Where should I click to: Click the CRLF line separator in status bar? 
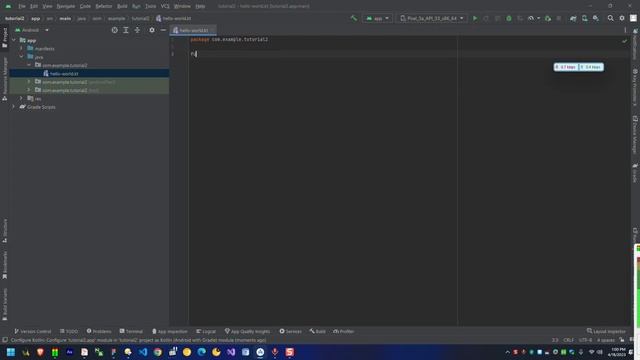(569, 340)
